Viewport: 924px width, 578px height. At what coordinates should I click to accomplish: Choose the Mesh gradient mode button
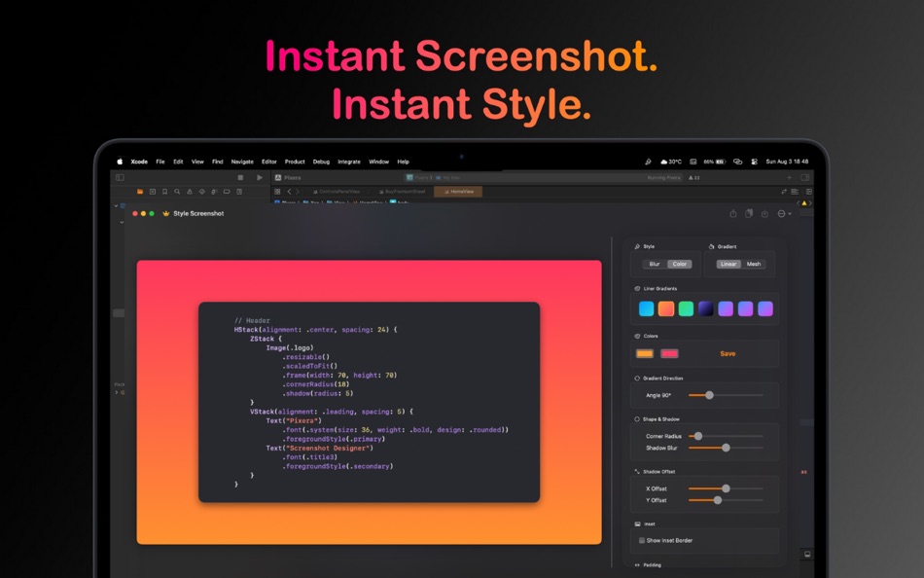754,264
